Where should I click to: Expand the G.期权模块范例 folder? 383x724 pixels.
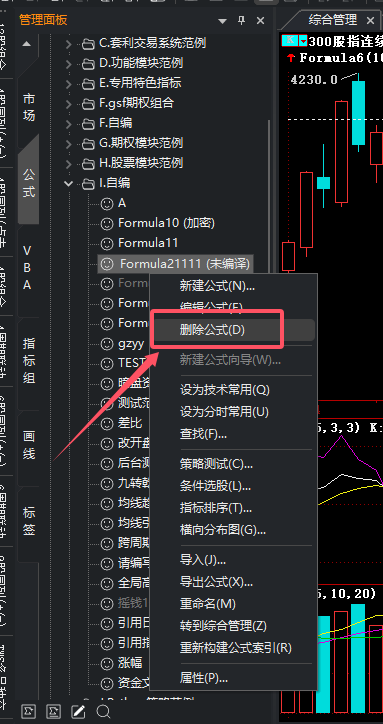69,144
